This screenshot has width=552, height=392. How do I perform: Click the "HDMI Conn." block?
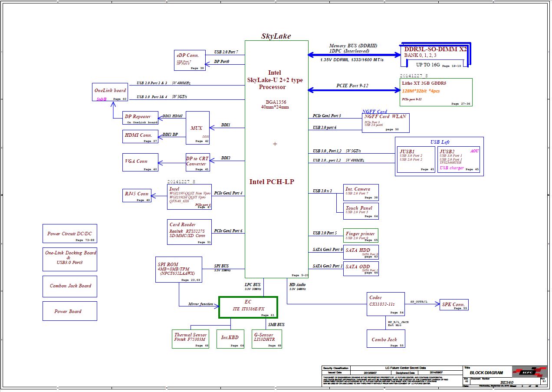pos(141,137)
